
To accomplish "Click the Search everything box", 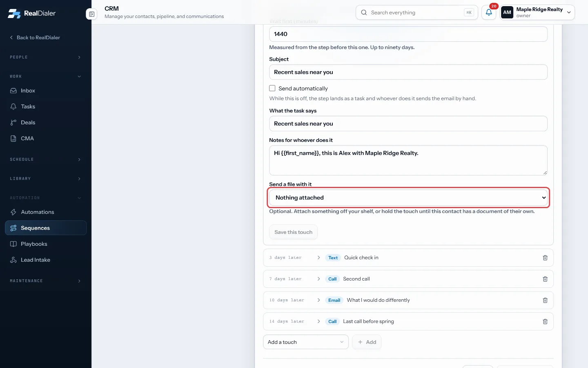I will [x=417, y=13].
